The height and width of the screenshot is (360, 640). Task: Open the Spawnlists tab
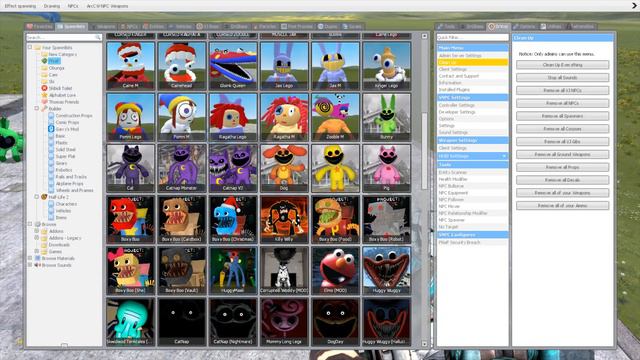coord(72,27)
